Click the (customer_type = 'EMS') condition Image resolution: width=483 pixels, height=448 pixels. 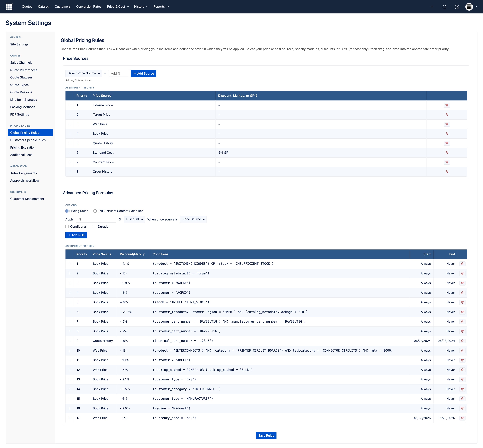click(x=174, y=379)
